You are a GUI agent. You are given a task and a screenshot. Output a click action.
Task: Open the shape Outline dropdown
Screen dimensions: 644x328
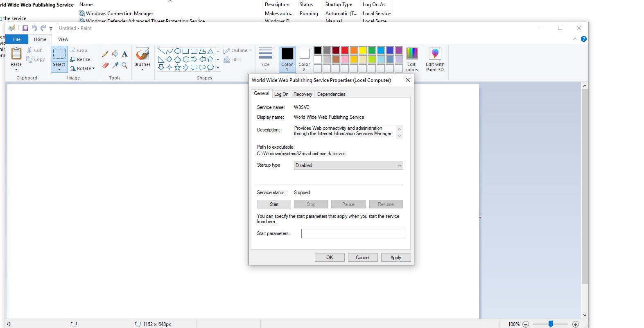(x=237, y=50)
